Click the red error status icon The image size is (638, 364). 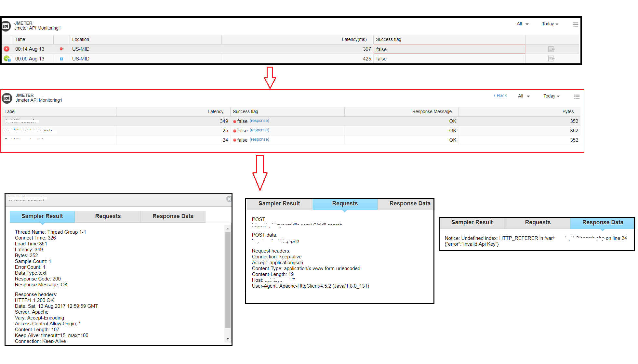[7, 49]
